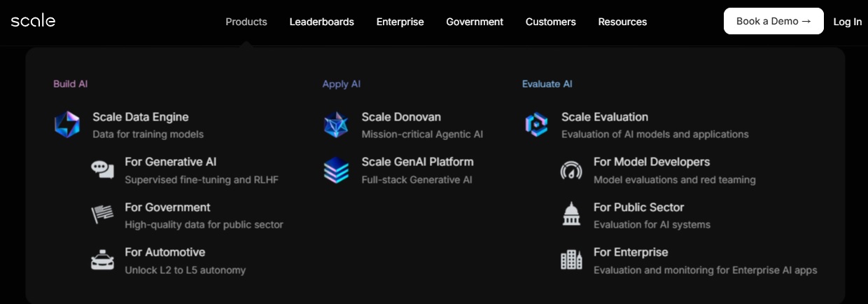Click 'Evaluation for AI systems' text
The height and width of the screenshot is (304, 868).
point(652,225)
